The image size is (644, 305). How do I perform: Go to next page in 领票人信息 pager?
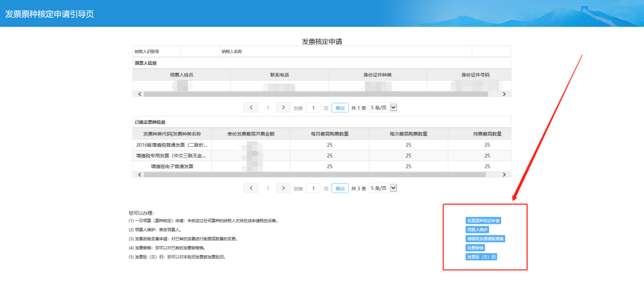283,107
